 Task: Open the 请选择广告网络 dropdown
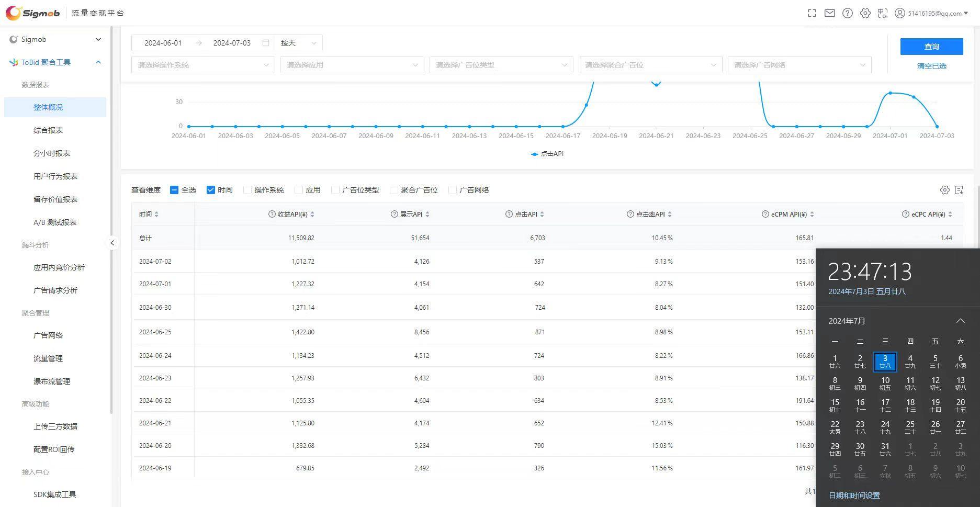point(799,65)
